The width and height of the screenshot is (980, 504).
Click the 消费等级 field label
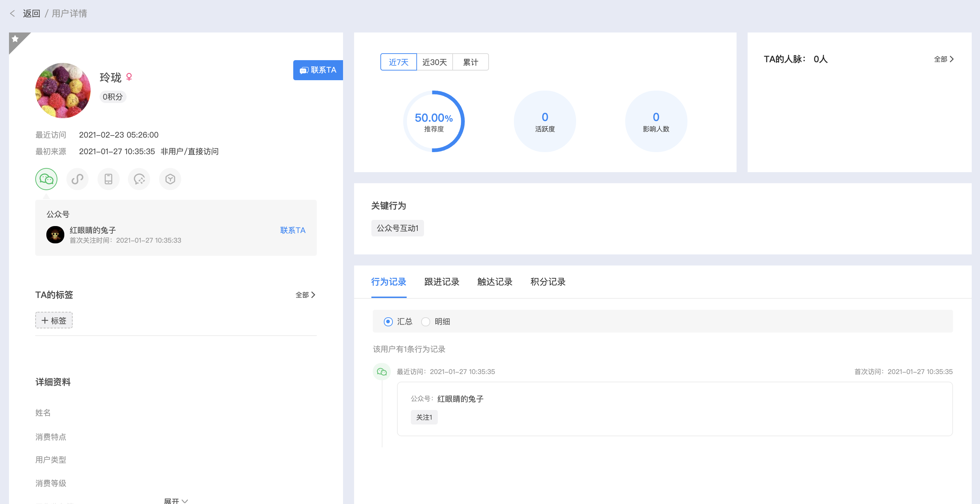click(50, 484)
